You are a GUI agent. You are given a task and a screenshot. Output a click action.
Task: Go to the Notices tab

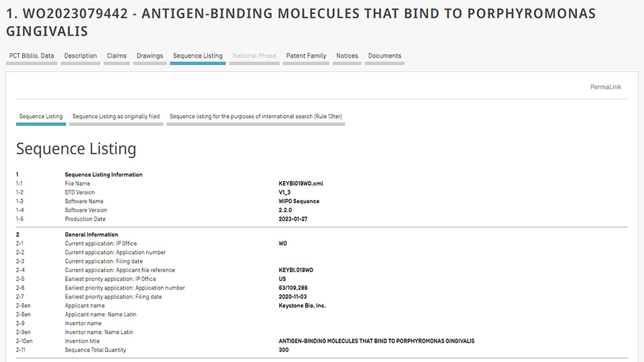[x=347, y=56]
